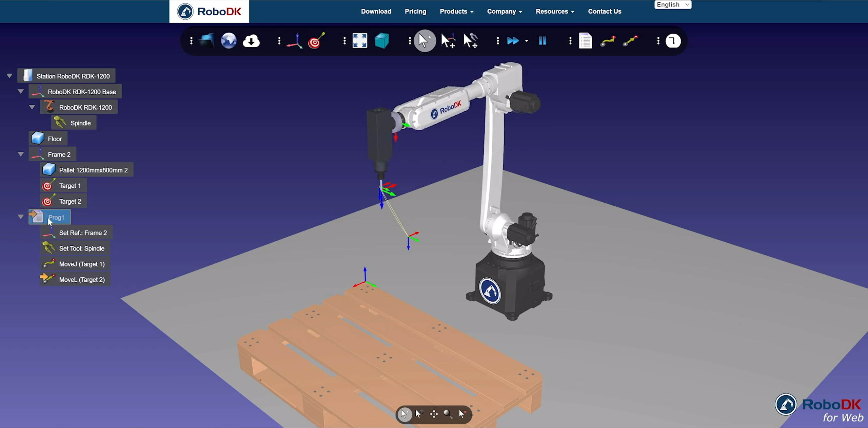Click the fit all view icon

(360, 41)
